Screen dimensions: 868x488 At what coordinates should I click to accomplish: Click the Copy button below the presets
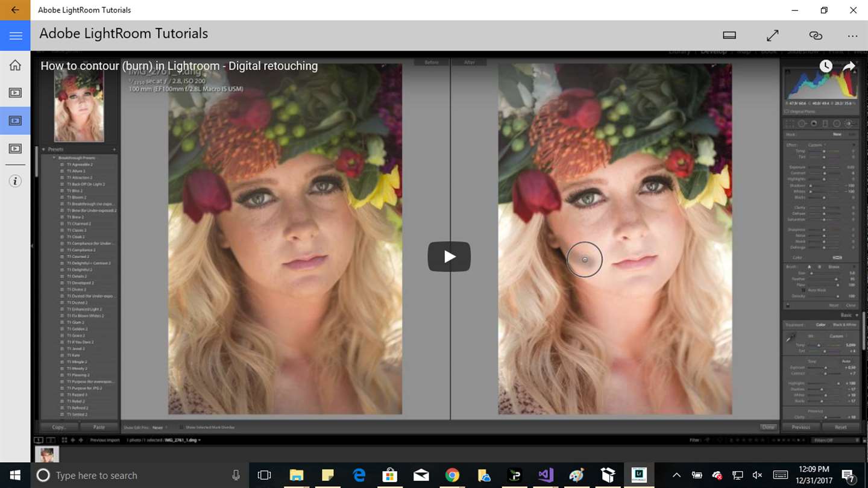click(x=58, y=427)
